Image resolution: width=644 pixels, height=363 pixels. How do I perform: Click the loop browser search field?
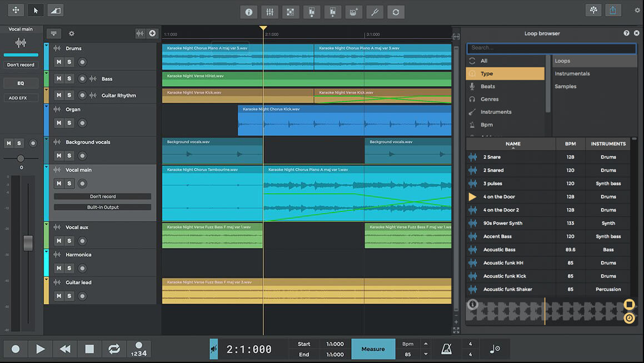(551, 48)
